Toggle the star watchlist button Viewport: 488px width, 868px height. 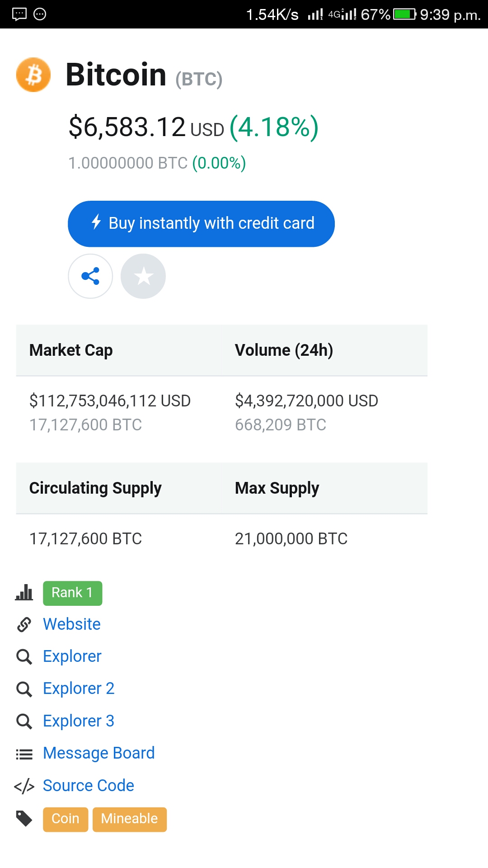pyautogui.click(x=143, y=276)
